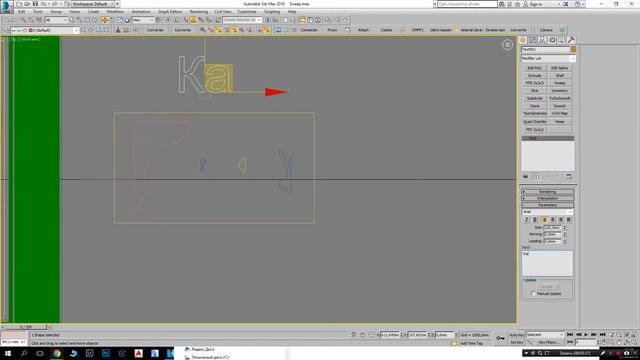Click the Kerning value field
This screenshot has height=360, width=640.
coord(553,234)
